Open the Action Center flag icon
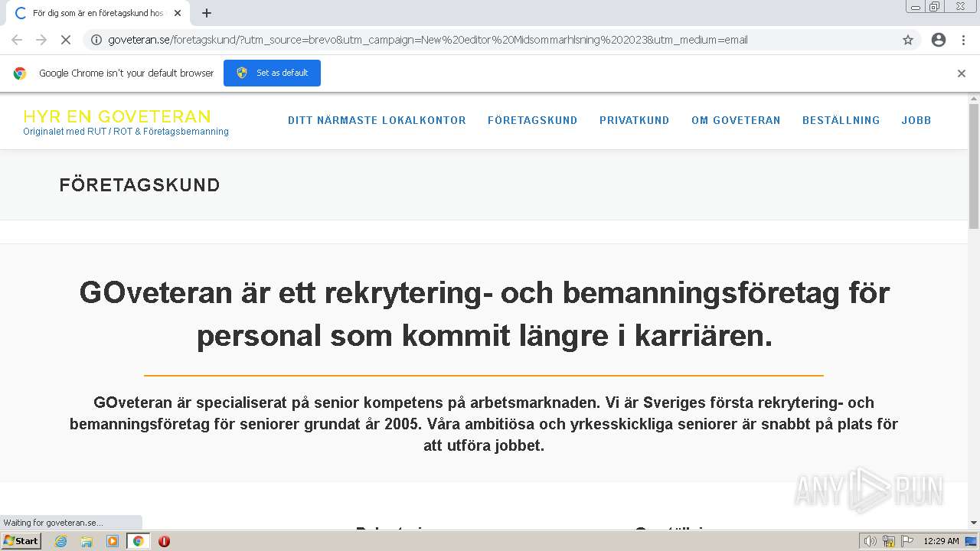The width and height of the screenshot is (980, 551). point(906,541)
